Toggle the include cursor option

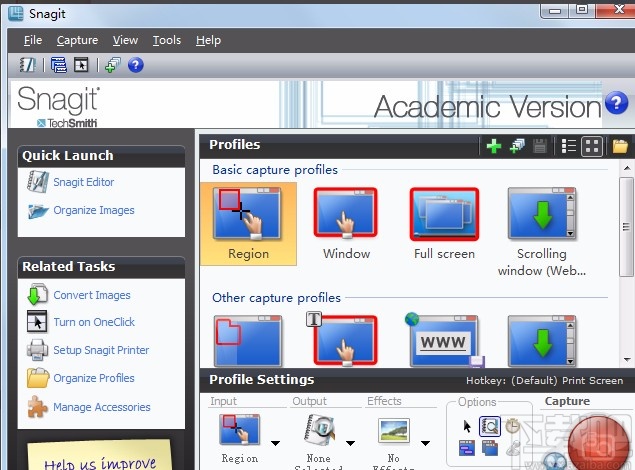click(467, 426)
